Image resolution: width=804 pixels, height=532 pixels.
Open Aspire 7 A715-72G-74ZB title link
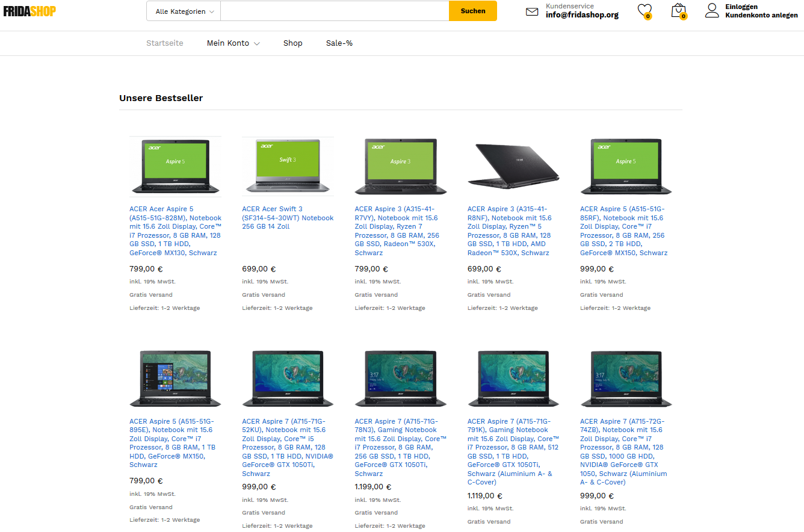623,452
